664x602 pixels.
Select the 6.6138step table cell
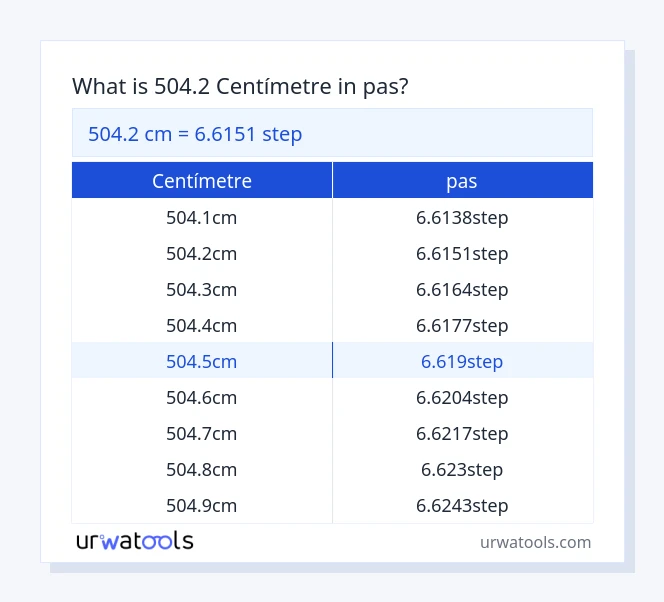click(462, 217)
